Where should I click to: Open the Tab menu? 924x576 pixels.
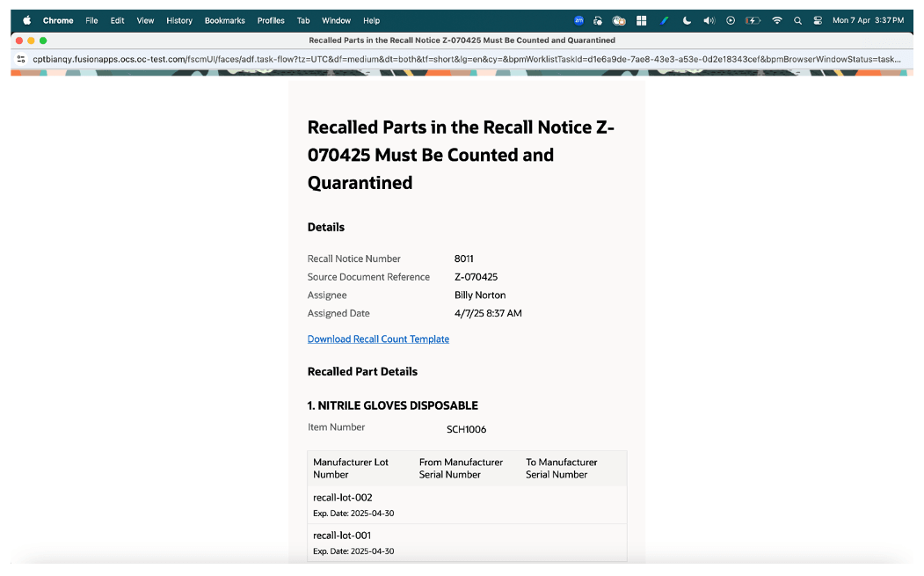point(303,20)
